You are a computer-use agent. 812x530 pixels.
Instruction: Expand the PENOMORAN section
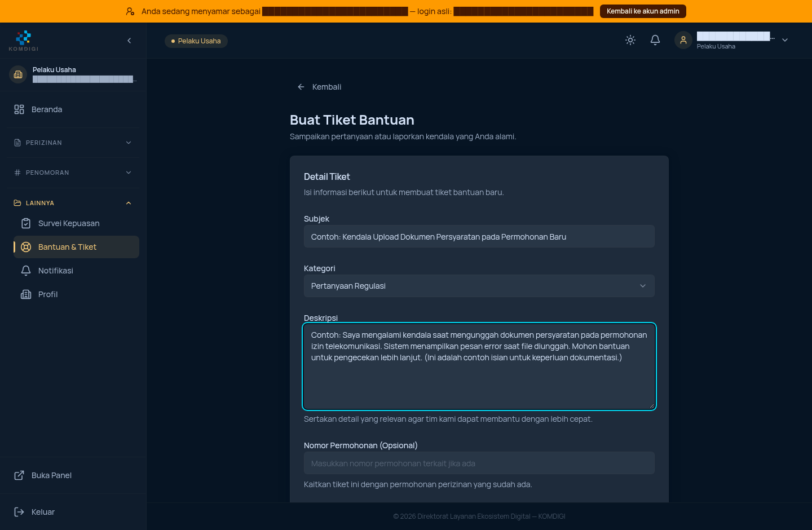pos(73,173)
